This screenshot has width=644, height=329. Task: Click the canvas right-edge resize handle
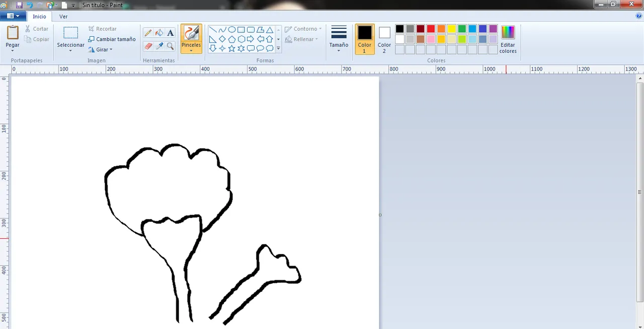point(380,215)
